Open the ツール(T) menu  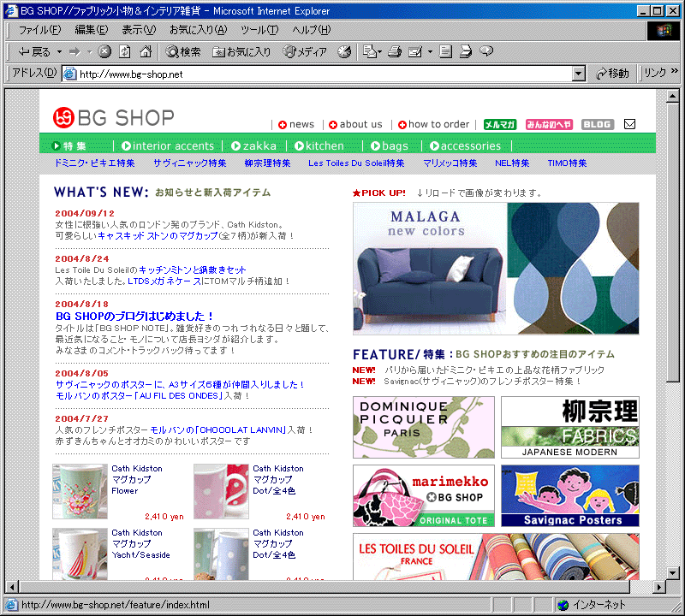(259, 30)
